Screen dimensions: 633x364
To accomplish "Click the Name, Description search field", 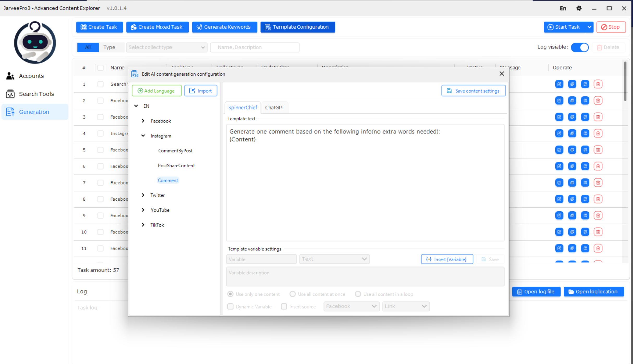I will [x=255, y=47].
